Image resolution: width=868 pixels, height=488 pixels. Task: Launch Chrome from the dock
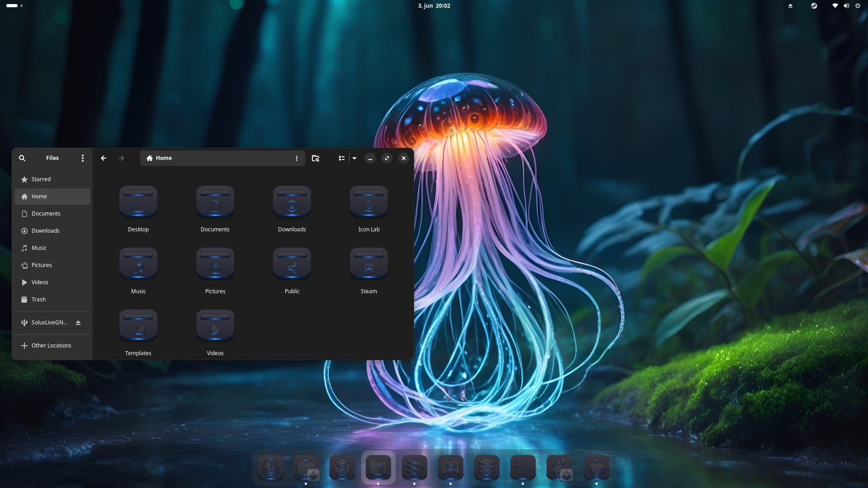[x=342, y=467]
